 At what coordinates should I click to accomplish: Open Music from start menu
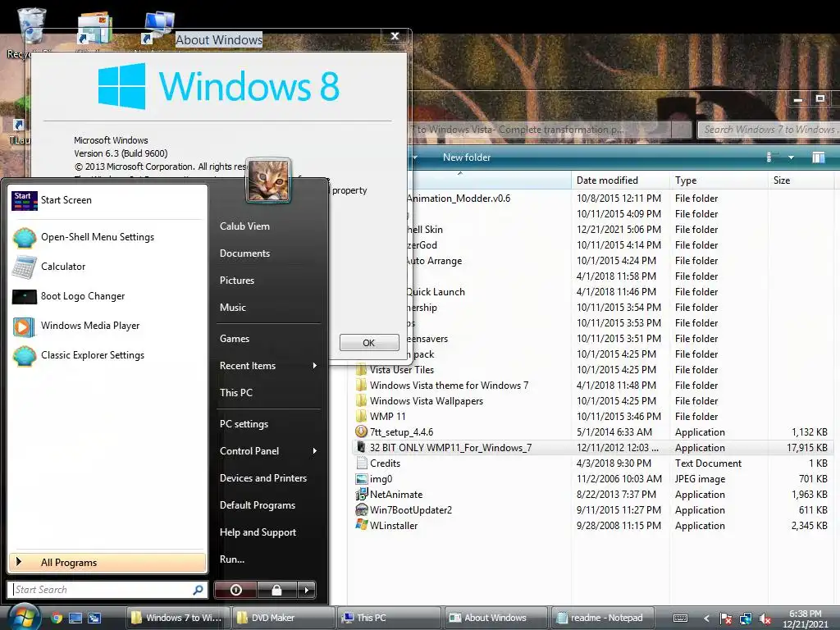pyautogui.click(x=232, y=308)
